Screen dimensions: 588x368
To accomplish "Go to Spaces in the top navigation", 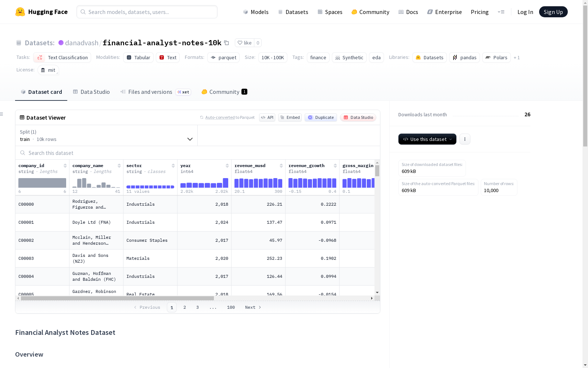I will pos(330,12).
